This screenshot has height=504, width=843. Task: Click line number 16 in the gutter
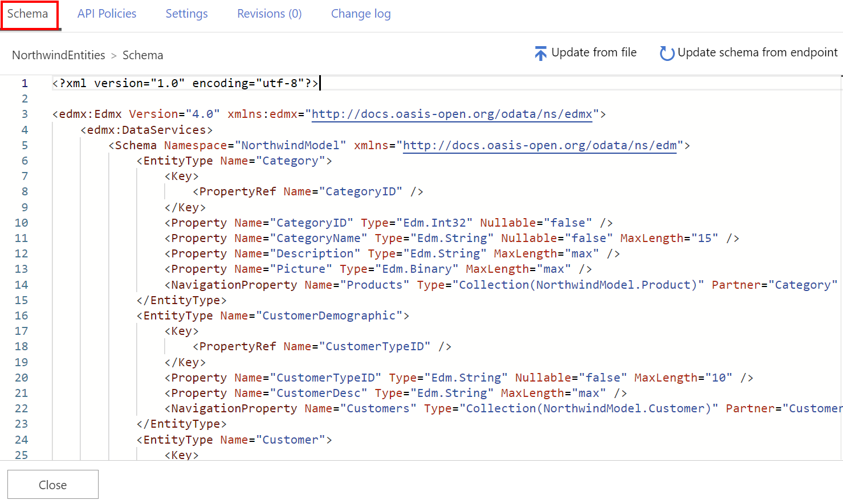tap(22, 315)
